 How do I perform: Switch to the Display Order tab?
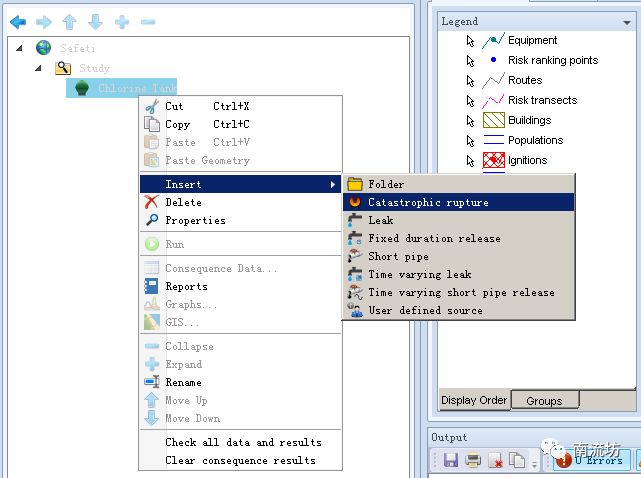click(x=474, y=400)
